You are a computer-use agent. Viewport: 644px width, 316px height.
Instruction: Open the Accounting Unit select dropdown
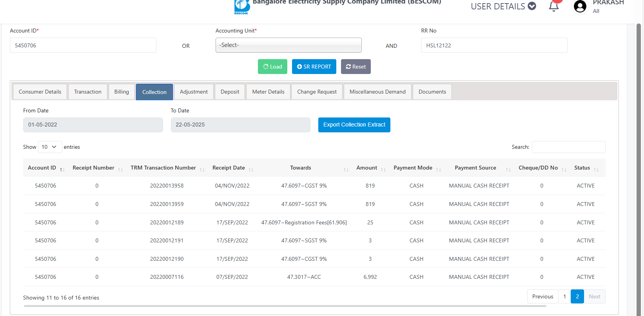coord(288,45)
